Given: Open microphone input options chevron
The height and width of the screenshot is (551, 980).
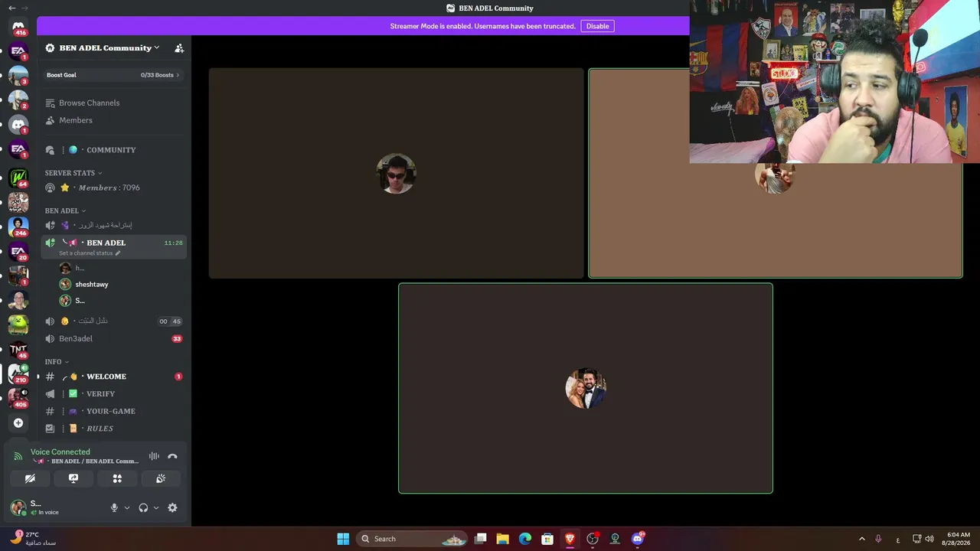Looking at the screenshot, I should pyautogui.click(x=127, y=507).
